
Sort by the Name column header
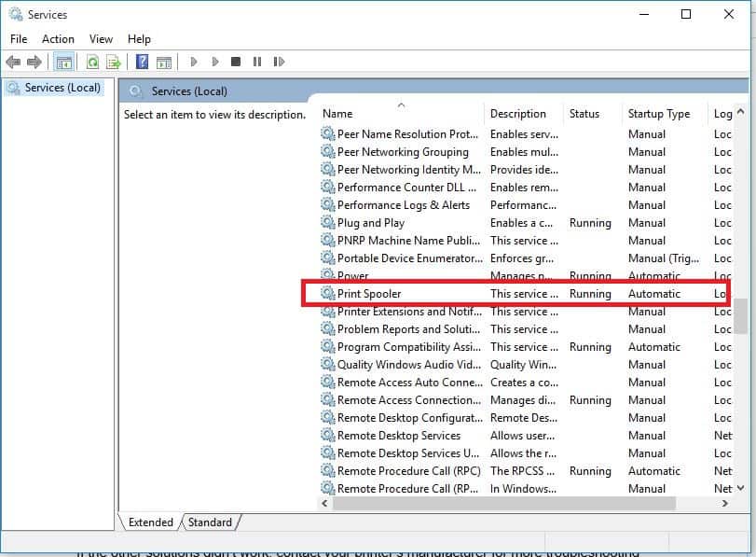click(337, 114)
